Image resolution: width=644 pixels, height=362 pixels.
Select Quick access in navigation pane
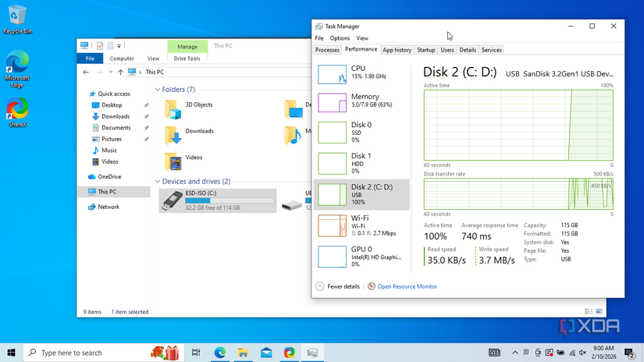coord(114,94)
